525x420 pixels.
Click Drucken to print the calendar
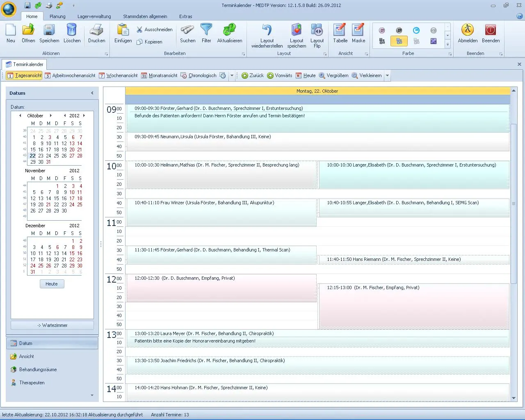pos(97,35)
